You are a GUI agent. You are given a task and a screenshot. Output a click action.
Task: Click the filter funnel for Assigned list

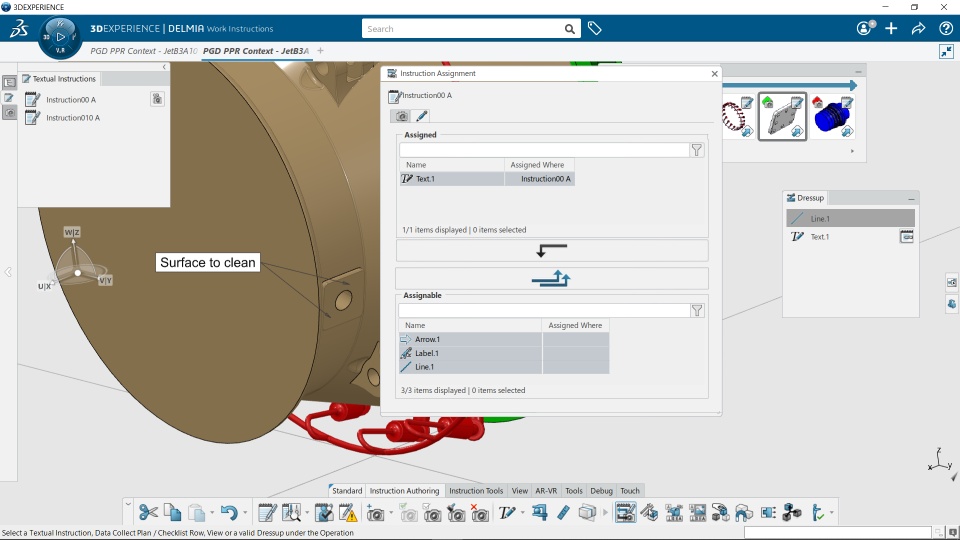pyautogui.click(x=697, y=150)
